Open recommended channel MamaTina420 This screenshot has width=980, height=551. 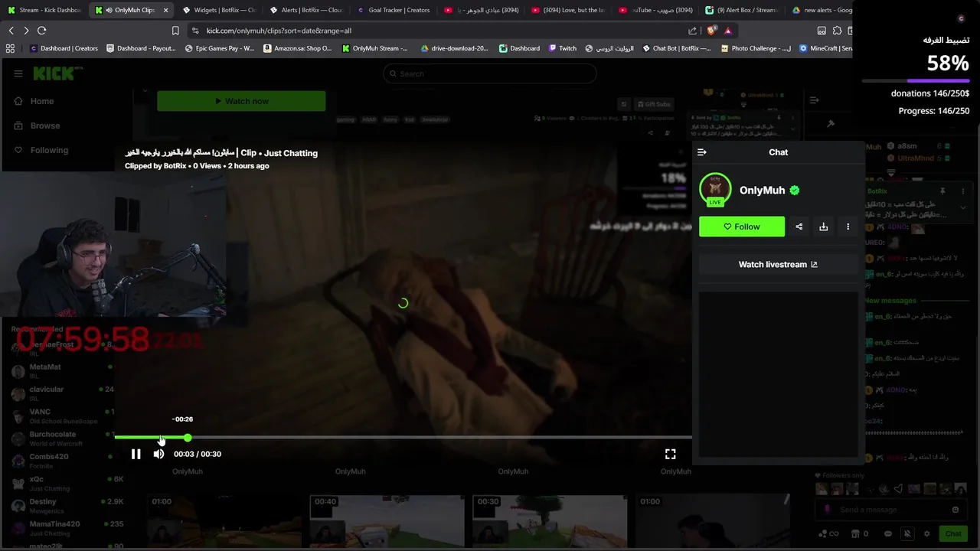[61, 528]
